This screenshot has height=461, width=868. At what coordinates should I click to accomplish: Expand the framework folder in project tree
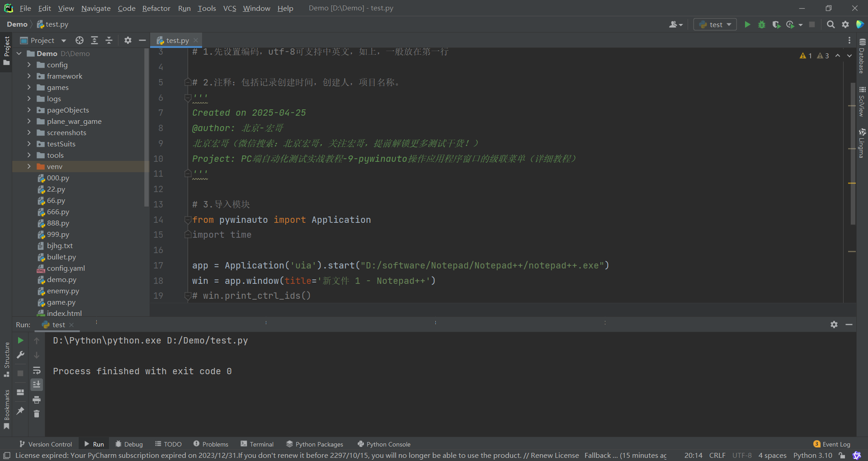pos(29,76)
